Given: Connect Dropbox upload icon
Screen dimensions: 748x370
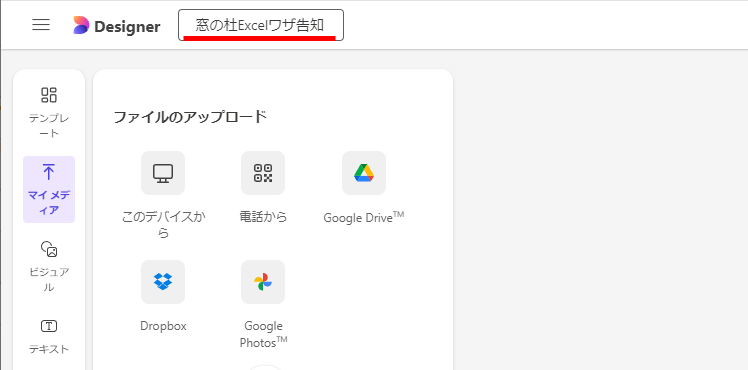Looking at the screenshot, I should pos(163,282).
